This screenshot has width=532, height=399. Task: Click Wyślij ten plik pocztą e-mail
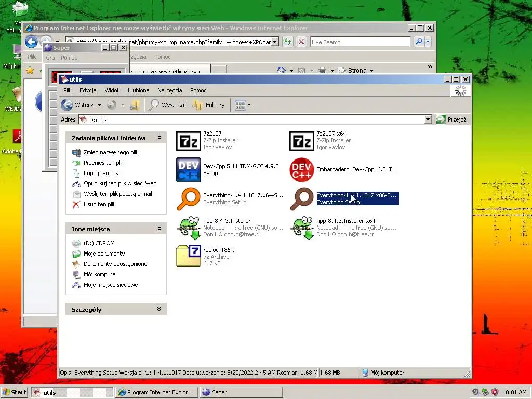[118, 194]
